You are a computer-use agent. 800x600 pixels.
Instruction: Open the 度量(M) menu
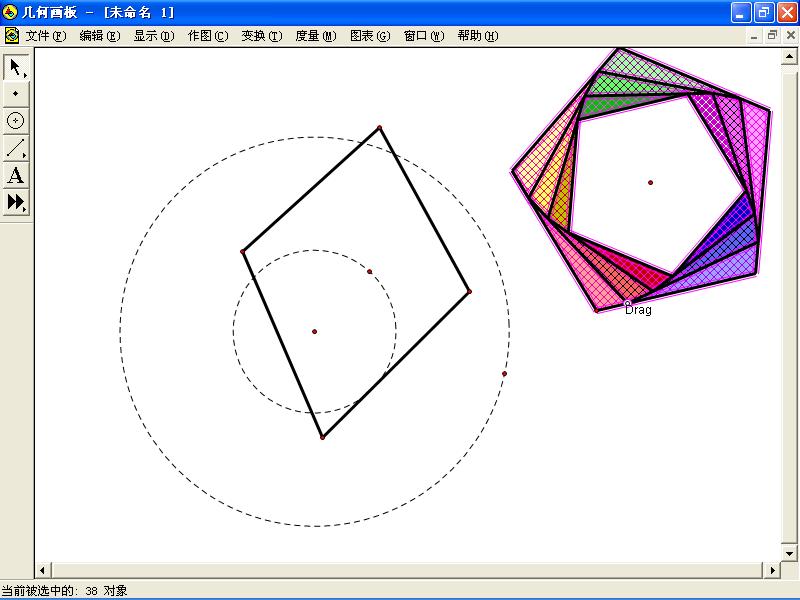(316, 36)
